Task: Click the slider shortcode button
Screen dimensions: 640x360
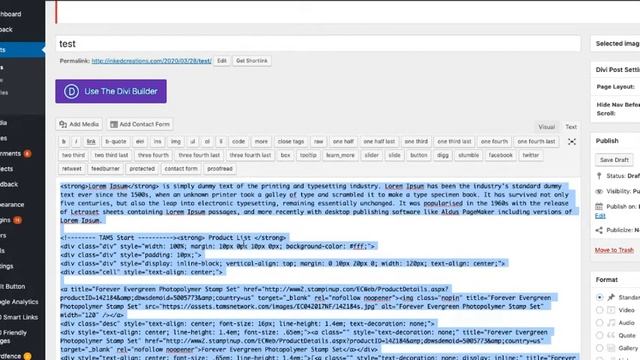Action: (x=371, y=156)
